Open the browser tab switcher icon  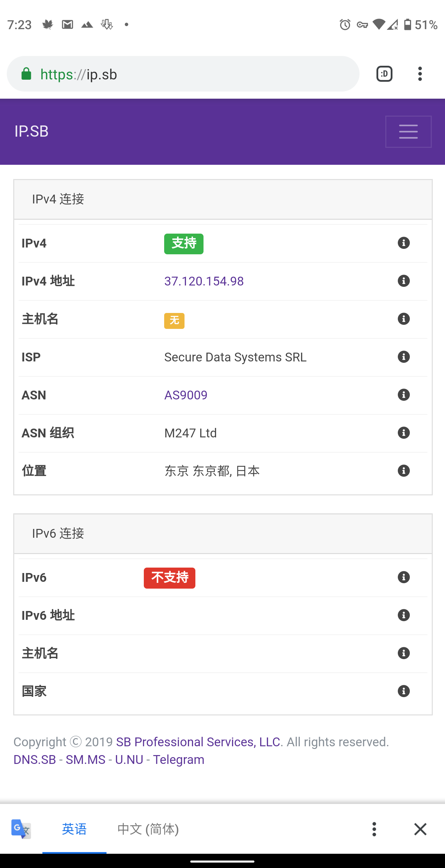384,74
